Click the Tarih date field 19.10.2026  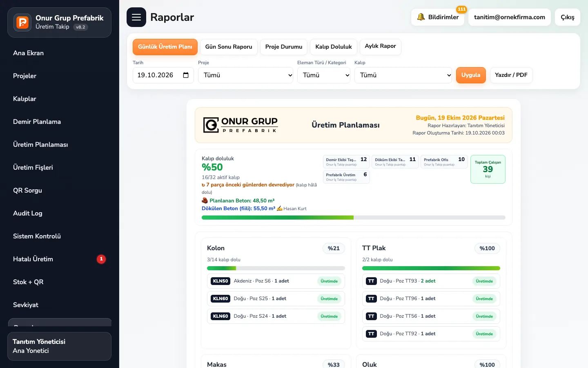tap(163, 75)
